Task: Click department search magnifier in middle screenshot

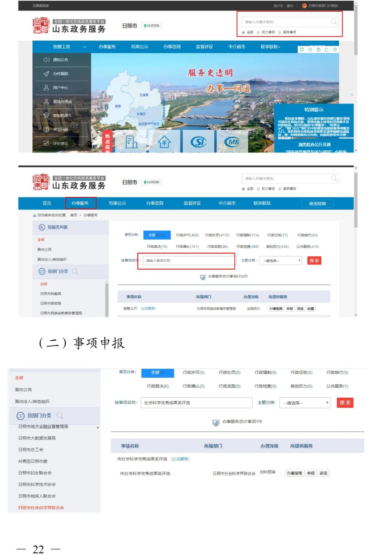Action: [x=75, y=271]
